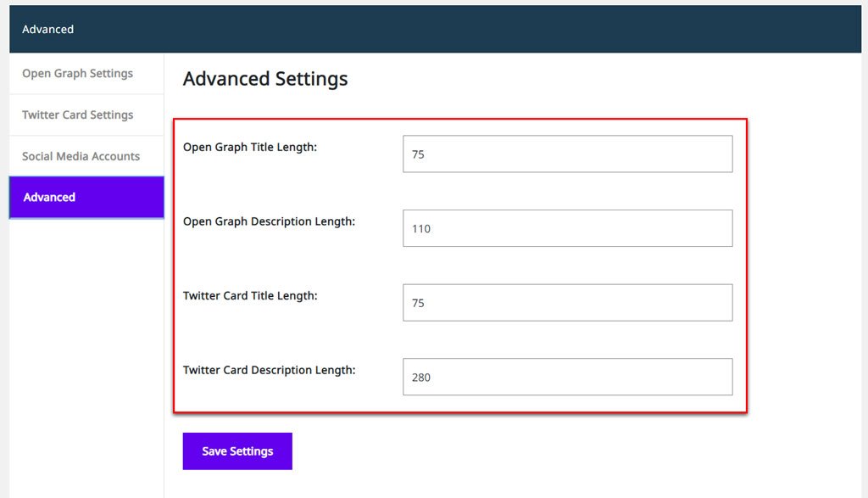
Task: Click blank sidebar area below Advanced tab
Action: click(86, 357)
